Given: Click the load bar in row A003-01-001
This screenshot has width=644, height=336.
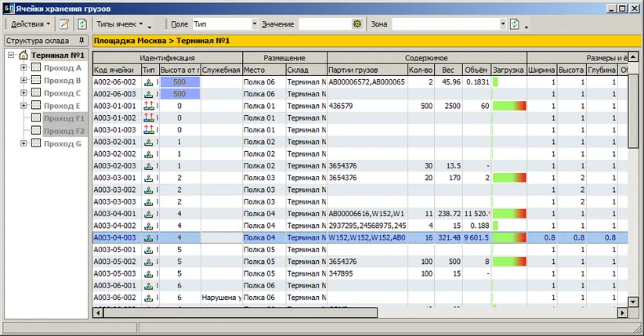Looking at the screenshot, I should [508, 106].
